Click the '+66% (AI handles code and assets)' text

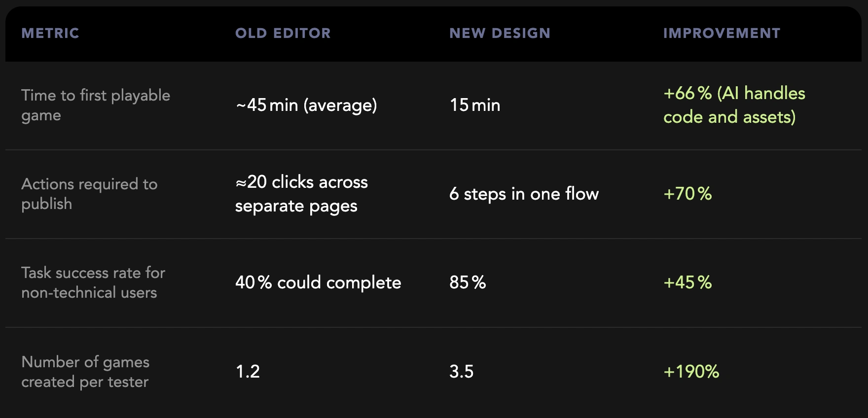pos(734,105)
